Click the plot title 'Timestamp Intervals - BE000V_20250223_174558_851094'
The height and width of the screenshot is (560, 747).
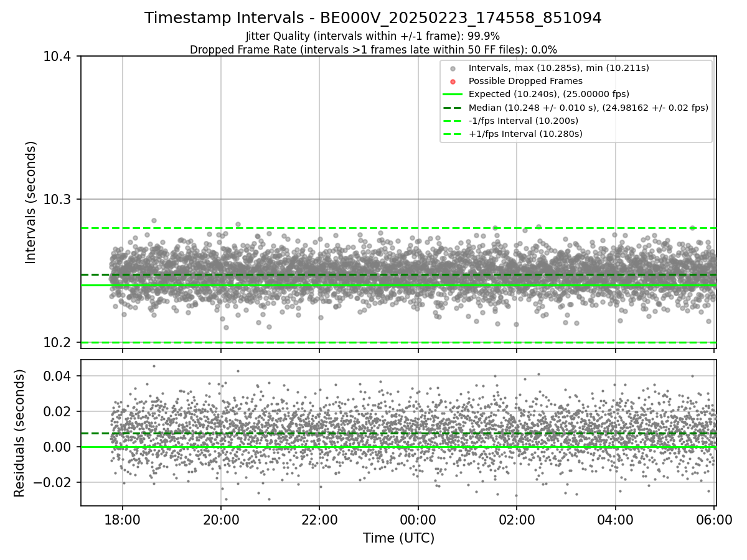click(x=373, y=18)
